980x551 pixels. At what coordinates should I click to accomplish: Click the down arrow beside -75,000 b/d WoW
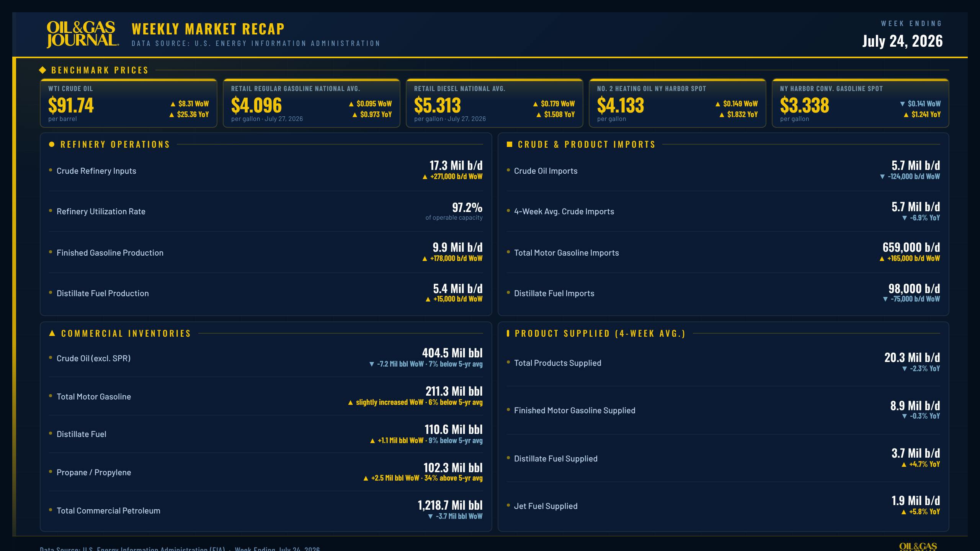(885, 299)
